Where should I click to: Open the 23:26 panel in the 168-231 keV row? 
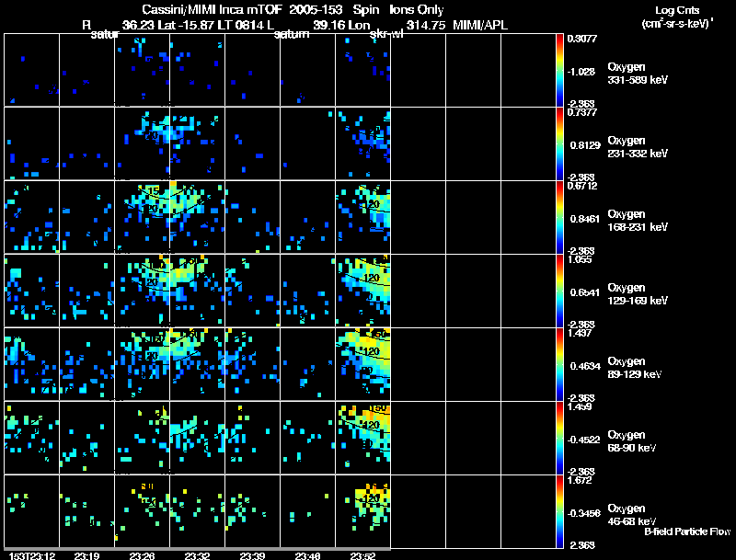tap(142, 217)
